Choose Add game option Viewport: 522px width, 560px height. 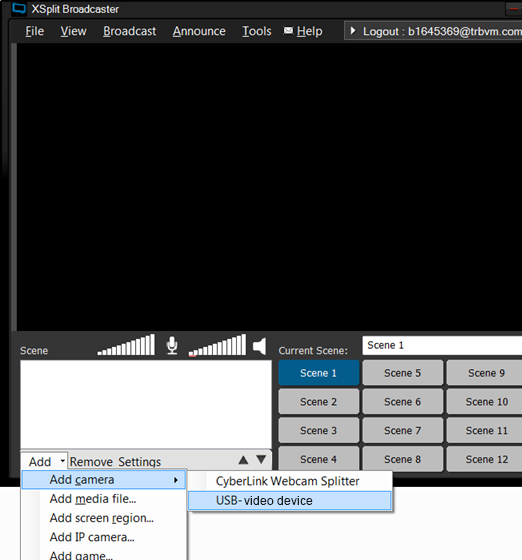pyautogui.click(x=81, y=555)
